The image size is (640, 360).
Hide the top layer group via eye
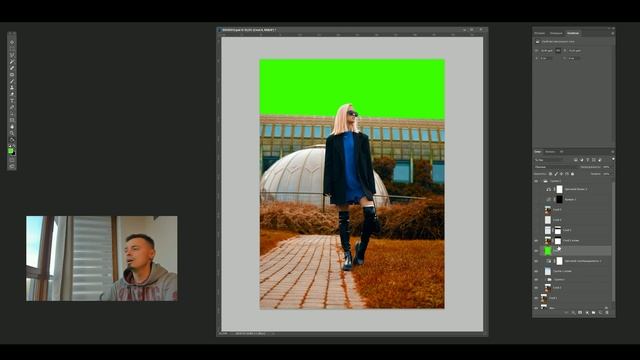click(536, 181)
